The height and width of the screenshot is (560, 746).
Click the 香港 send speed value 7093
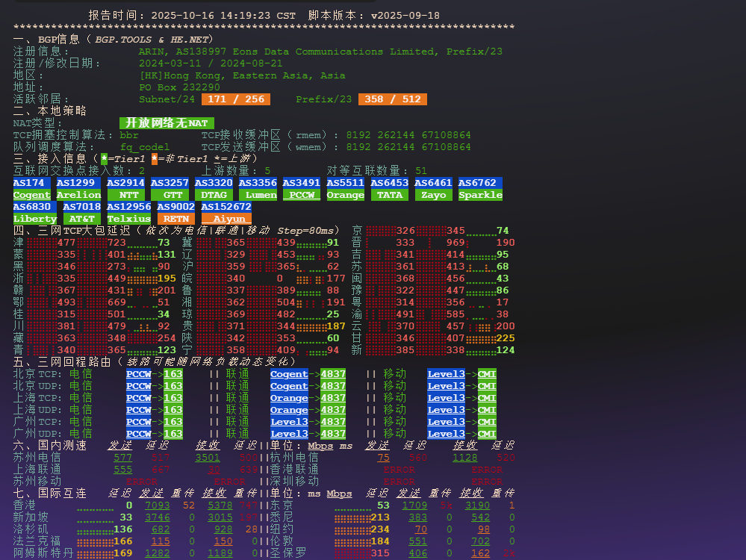(157, 505)
